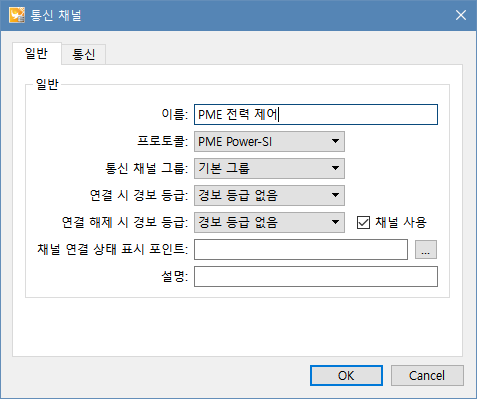The image size is (477, 399).
Task: Open the 연결 해제 시 경보 등급 dropdown
Action: pyautogui.click(x=269, y=223)
